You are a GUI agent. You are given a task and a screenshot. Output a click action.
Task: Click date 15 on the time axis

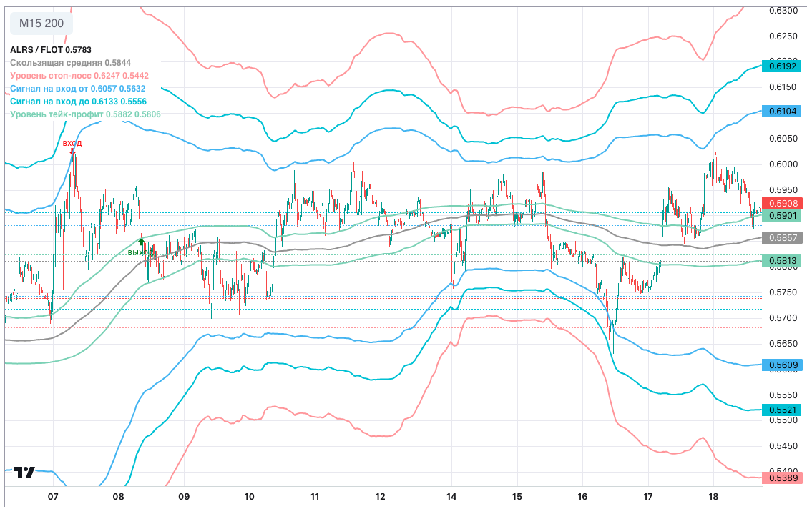(x=517, y=497)
